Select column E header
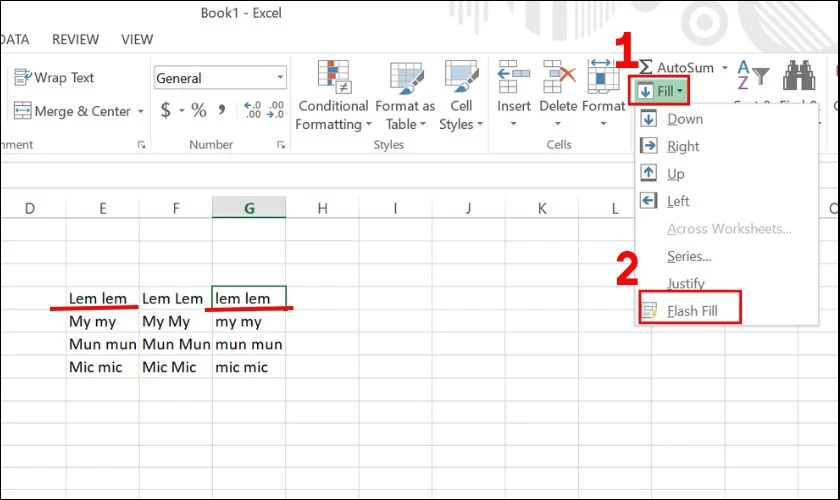 click(103, 208)
